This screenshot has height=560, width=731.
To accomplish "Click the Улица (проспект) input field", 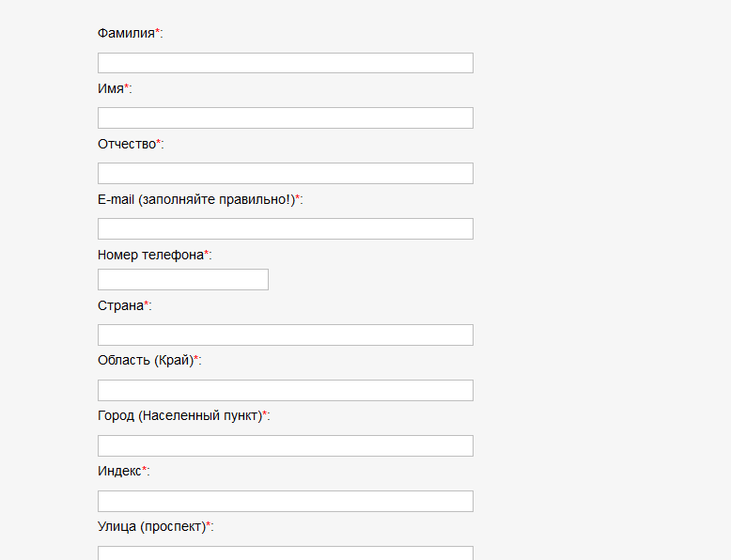I will coord(285,553).
